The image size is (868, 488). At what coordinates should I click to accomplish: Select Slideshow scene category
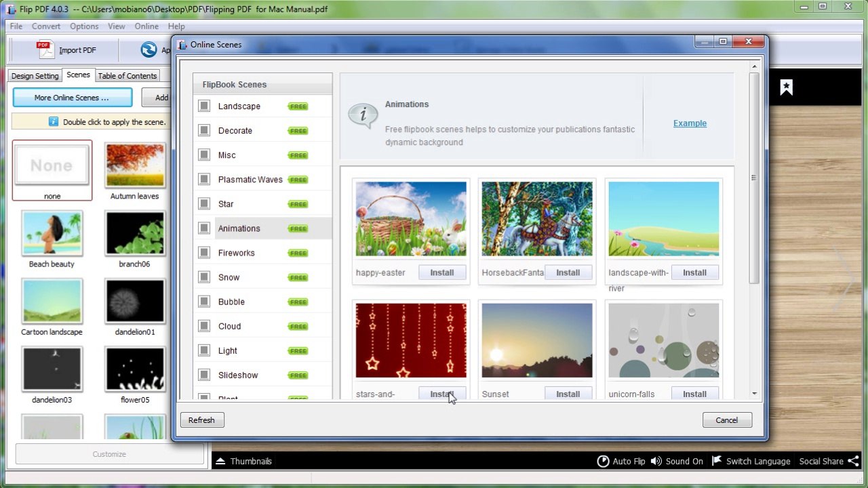tap(262, 375)
